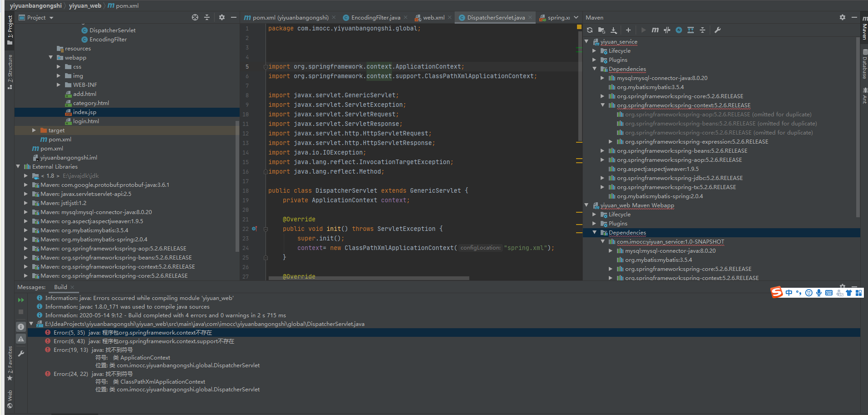Switch to EncodingFilter.java tab
The height and width of the screenshot is (415, 868).
[375, 18]
